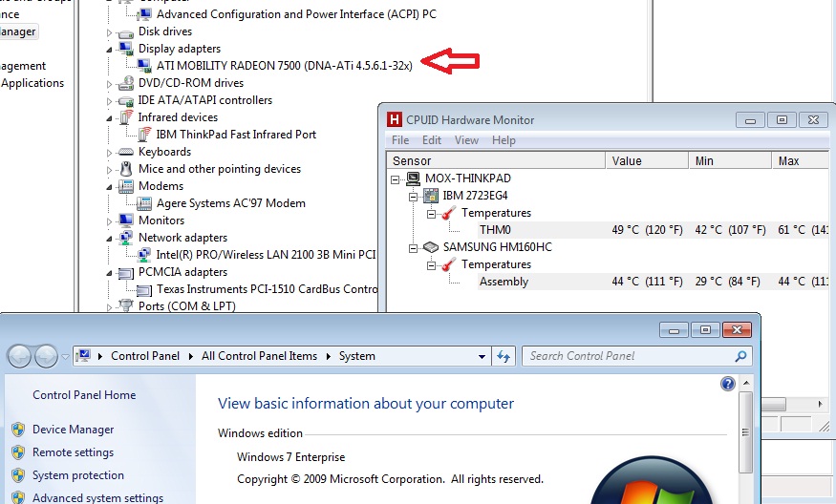Click the IBM 2723EG4 motherboard icon
Viewport: 836px width, 504px height.
coord(431,196)
